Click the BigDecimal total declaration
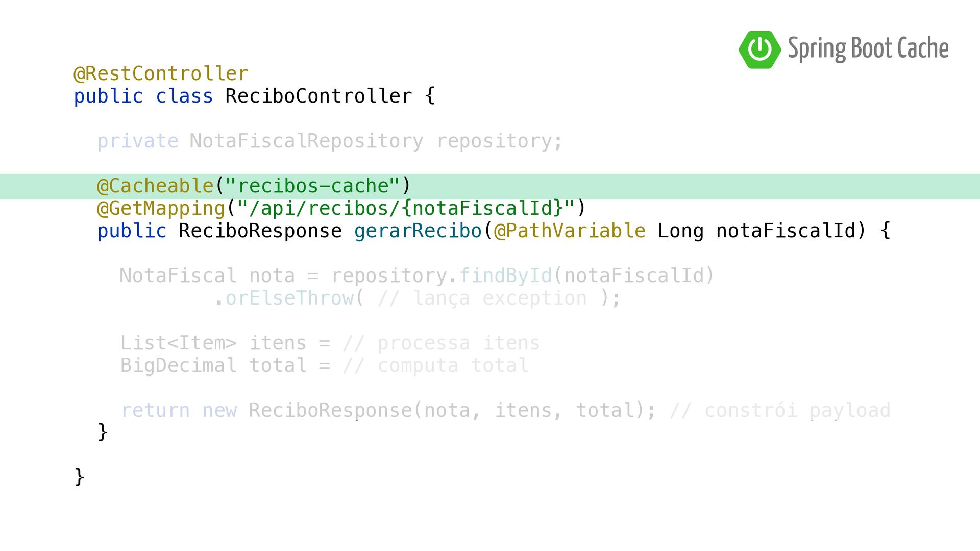 [x=213, y=365]
